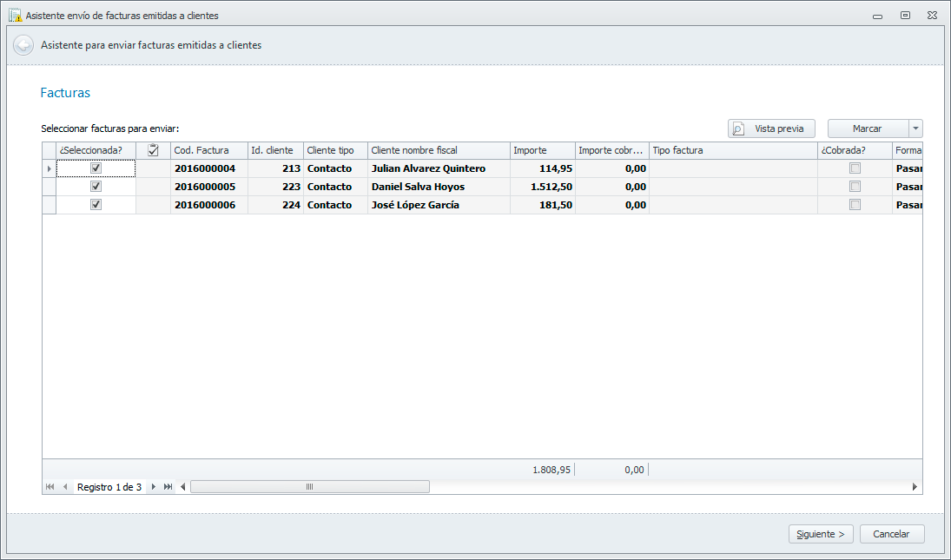The width and height of the screenshot is (951, 560).
Task: Jump to last record navigator button
Action: pyautogui.click(x=168, y=487)
